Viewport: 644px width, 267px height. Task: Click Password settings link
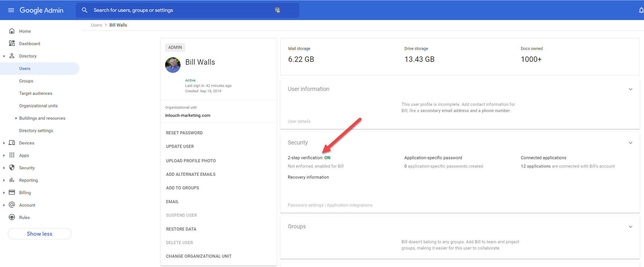306,205
